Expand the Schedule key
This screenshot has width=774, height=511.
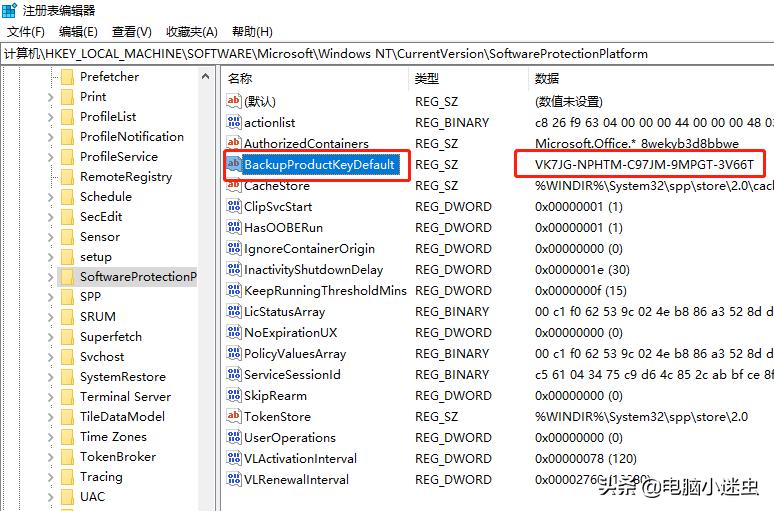pos(50,197)
